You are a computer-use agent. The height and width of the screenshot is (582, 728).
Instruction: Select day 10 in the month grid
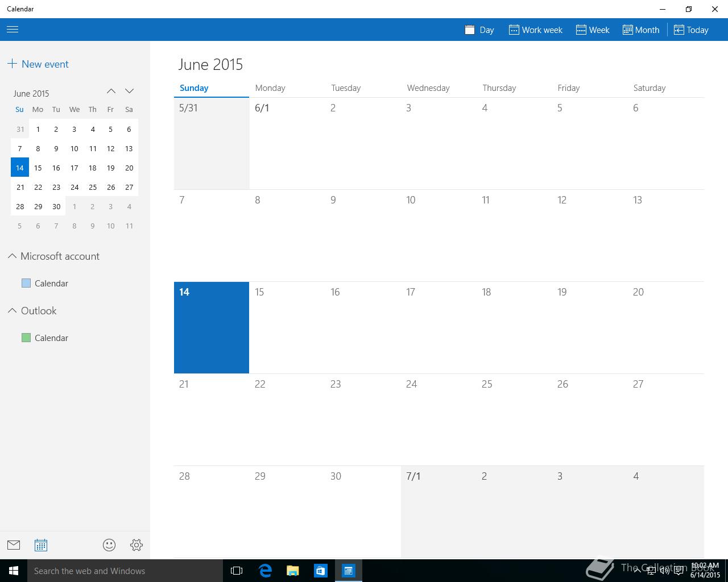[x=439, y=235]
